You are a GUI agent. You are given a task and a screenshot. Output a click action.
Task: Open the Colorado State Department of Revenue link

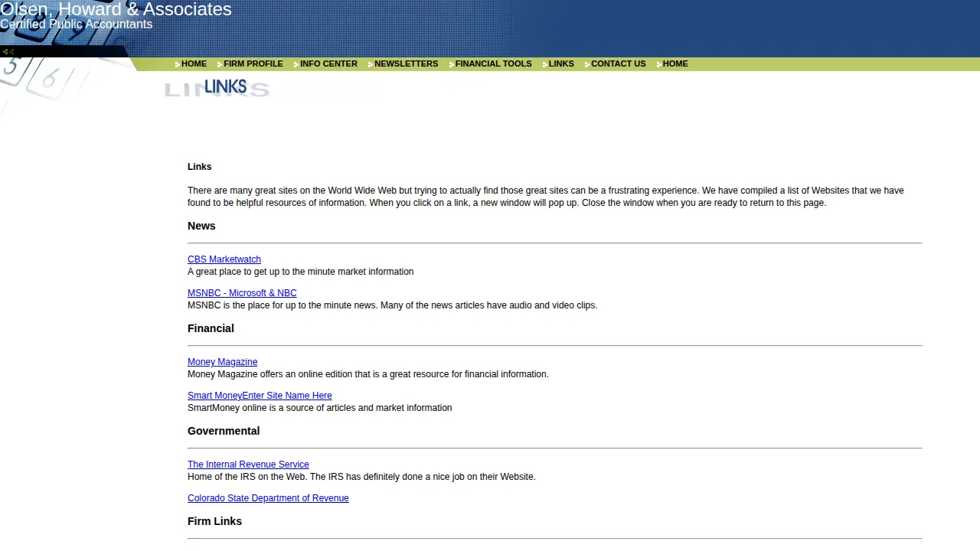[268, 498]
